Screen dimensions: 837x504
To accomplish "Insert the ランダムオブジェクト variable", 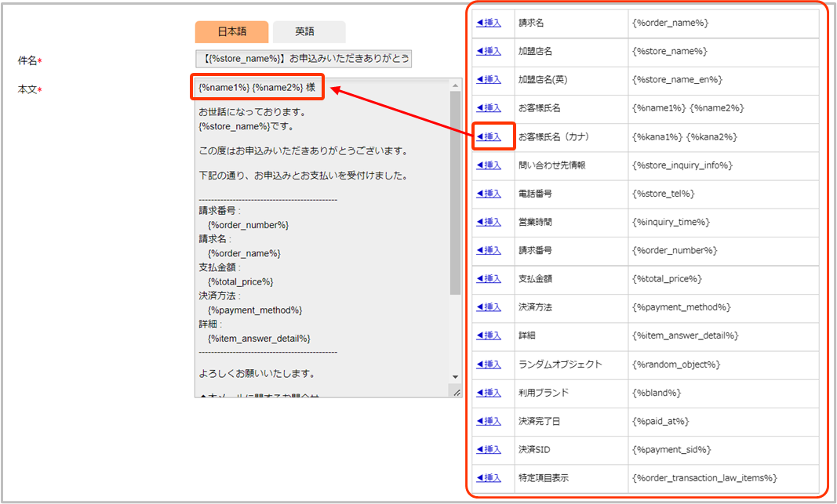I will pos(489,364).
